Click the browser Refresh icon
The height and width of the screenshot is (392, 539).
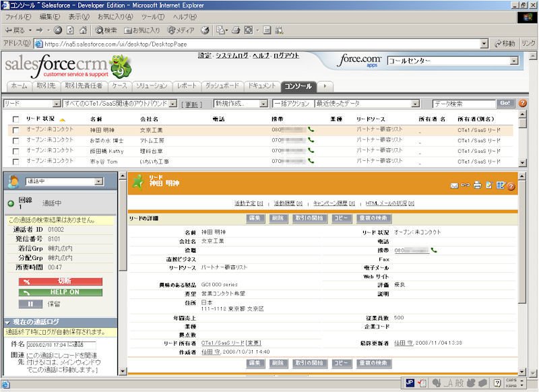coord(70,30)
